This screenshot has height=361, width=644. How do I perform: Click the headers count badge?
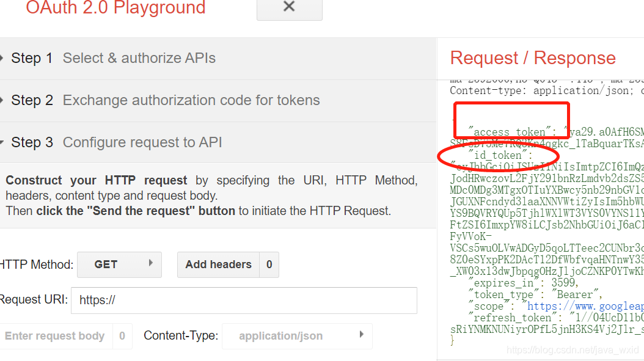tap(269, 264)
